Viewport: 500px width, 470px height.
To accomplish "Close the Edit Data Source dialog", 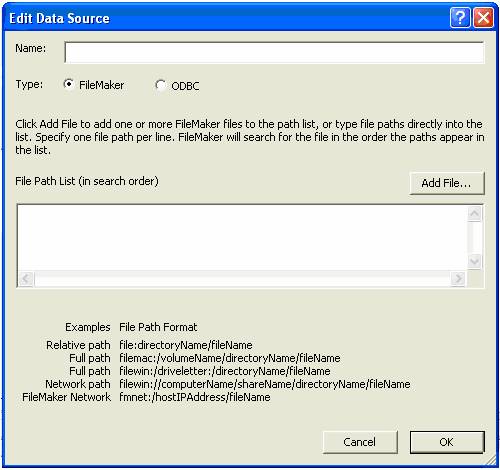I will click(483, 17).
